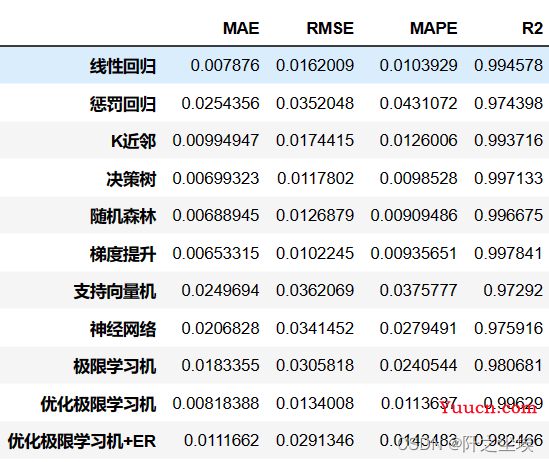
Task: Click RMSE value 0.0162009
Action: (x=315, y=65)
